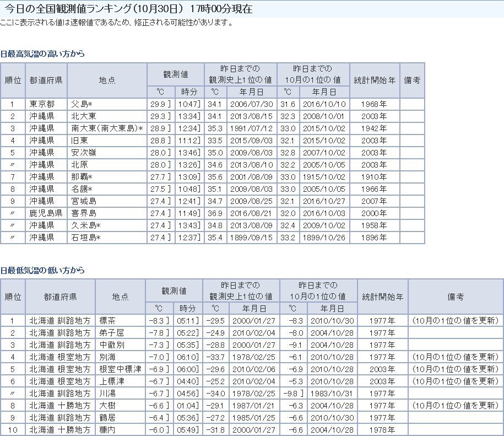Image resolution: width=504 pixels, height=436 pixels.
Task: Click the 東京都 prefecture cell
Action: (x=42, y=104)
